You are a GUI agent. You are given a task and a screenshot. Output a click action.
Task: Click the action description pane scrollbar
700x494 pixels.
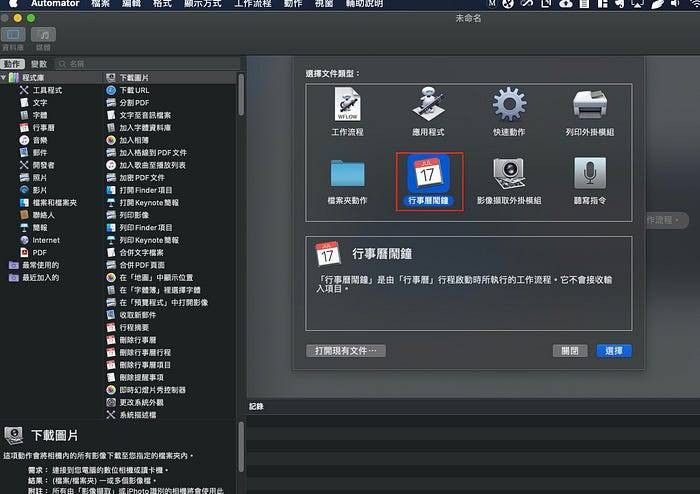pyautogui.click(x=241, y=446)
